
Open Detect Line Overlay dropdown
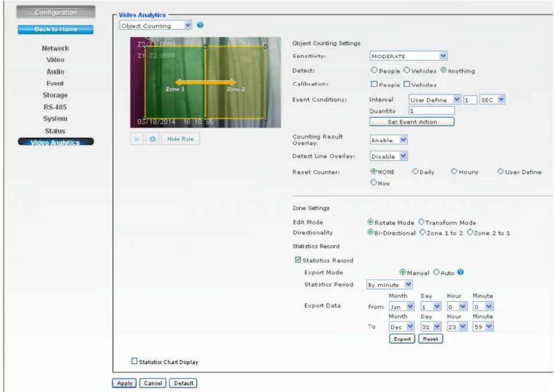(x=388, y=156)
